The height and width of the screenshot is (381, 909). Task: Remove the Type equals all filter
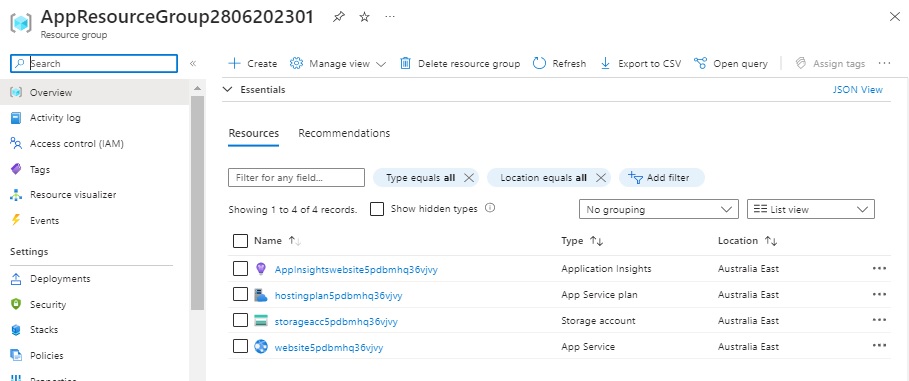pos(469,178)
